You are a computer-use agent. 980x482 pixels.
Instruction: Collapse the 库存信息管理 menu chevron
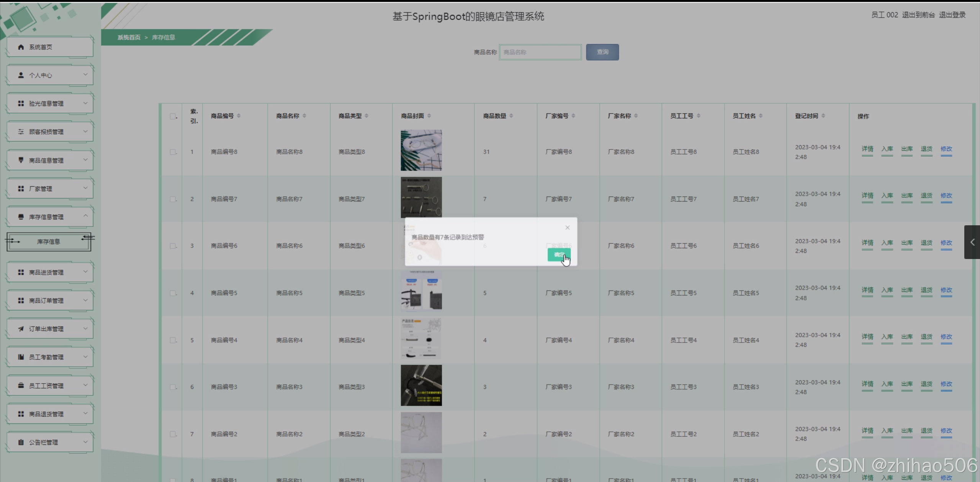tap(85, 216)
